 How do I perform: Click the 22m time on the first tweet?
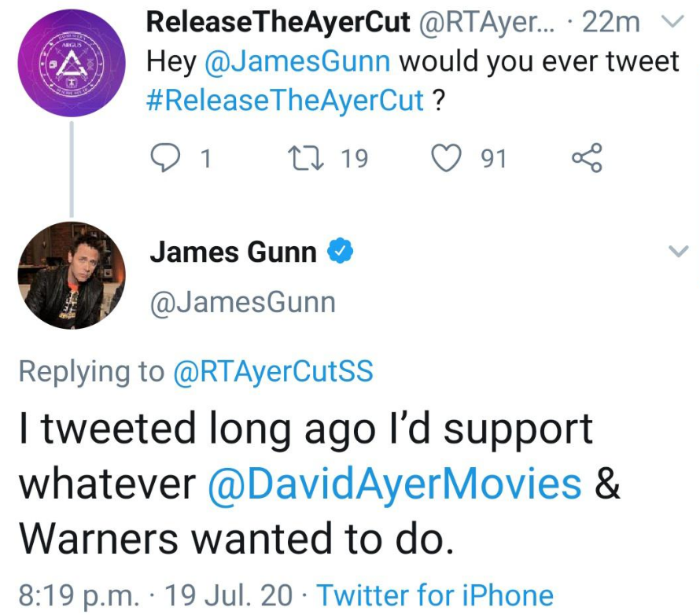coord(611,22)
